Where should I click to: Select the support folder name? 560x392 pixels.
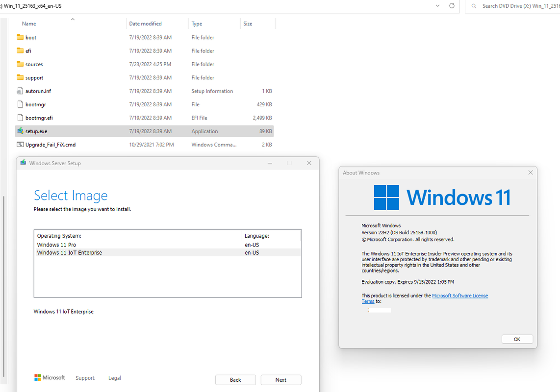[34, 78]
